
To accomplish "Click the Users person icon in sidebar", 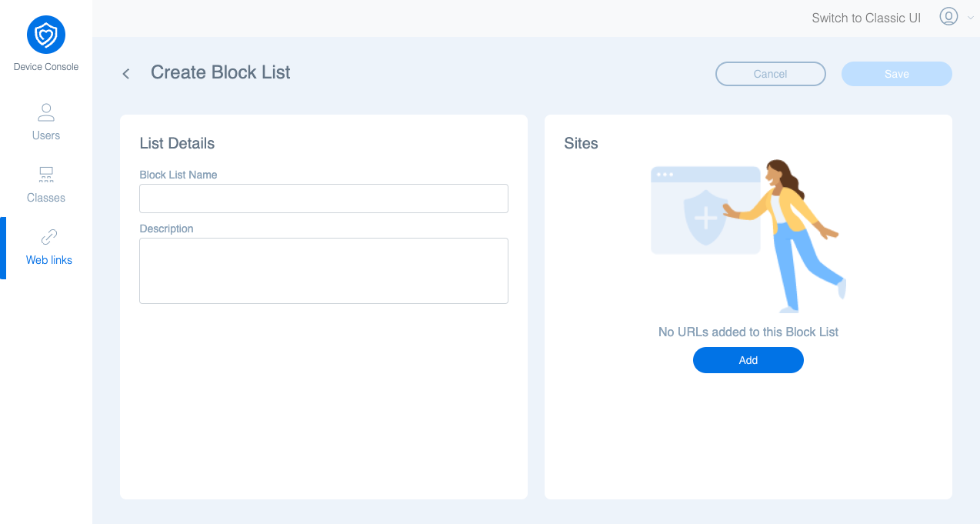I will point(46,113).
